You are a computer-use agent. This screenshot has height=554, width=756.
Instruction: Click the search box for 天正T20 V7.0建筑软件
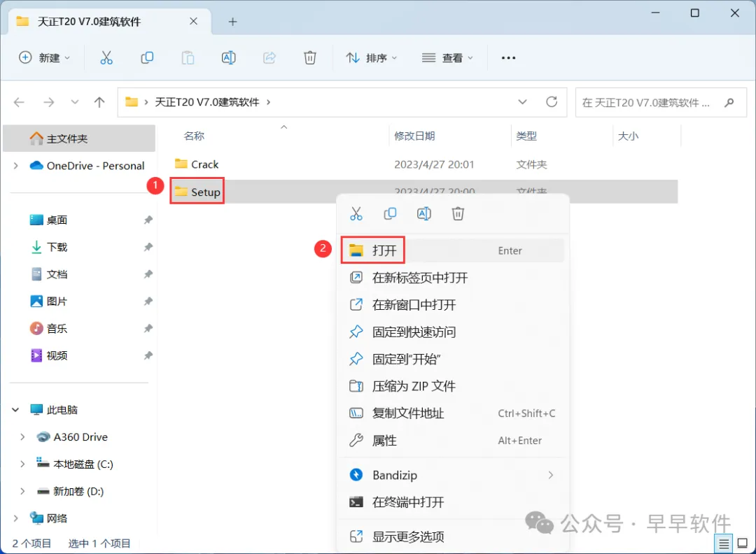click(661, 102)
